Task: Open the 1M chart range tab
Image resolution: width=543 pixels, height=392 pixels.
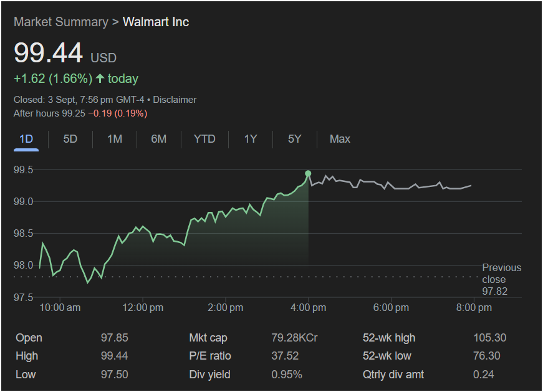Action: tap(115, 139)
